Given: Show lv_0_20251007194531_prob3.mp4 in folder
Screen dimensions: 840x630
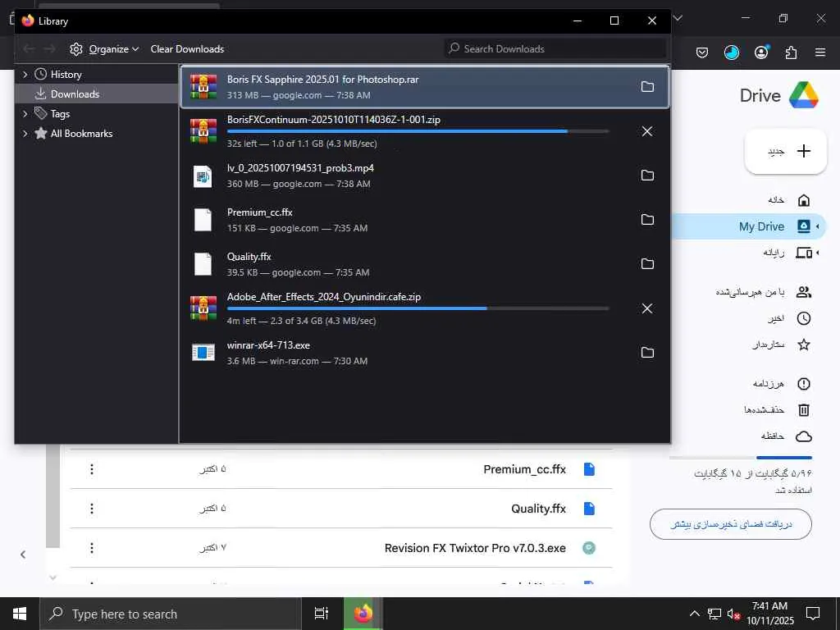Looking at the screenshot, I should (647, 176).
